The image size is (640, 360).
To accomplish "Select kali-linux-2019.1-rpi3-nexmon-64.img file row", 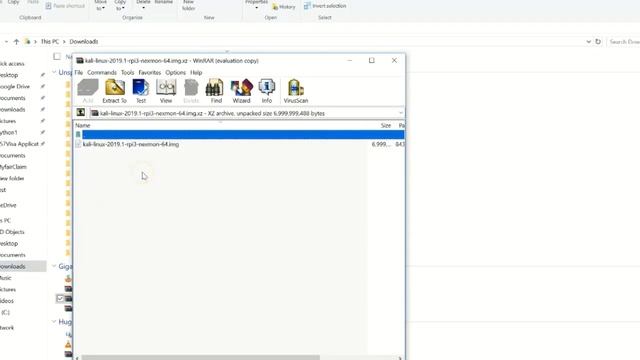I will coord(240,144).
